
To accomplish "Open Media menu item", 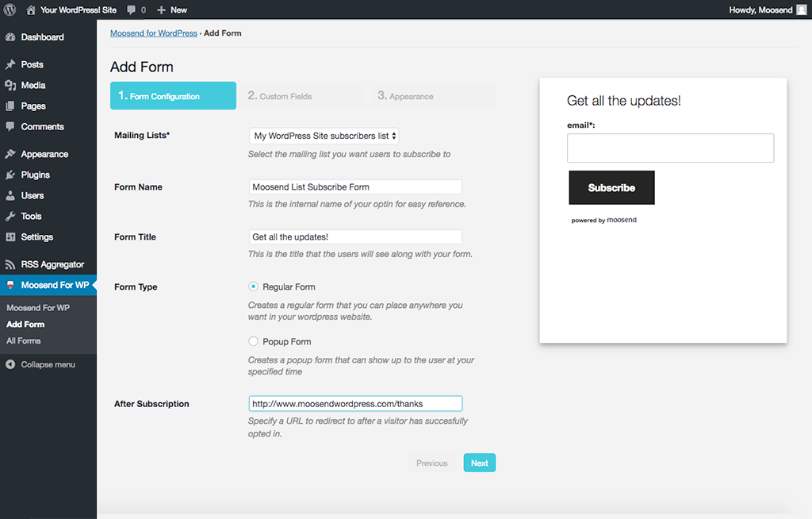I will point(33,85).
